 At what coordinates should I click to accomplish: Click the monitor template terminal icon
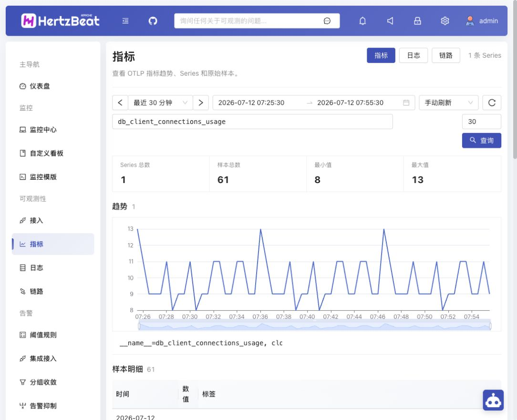click(22, 177)
